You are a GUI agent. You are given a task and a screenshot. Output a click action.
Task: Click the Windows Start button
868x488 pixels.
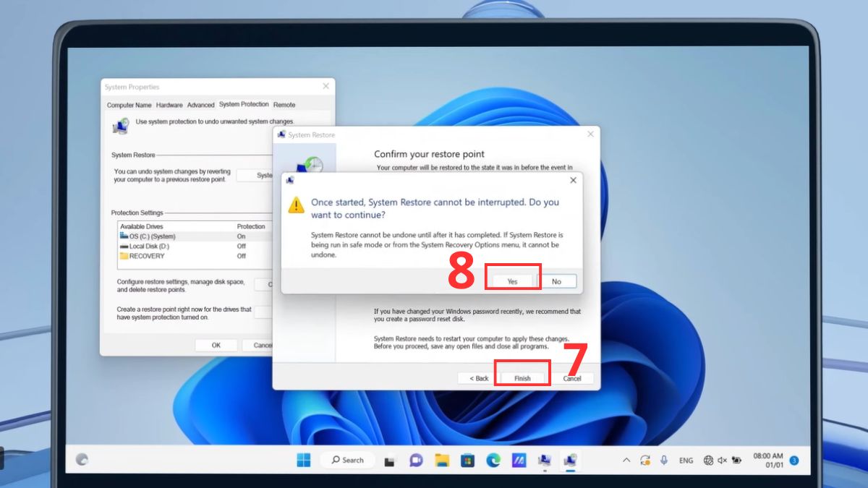(x=304, y=460)
